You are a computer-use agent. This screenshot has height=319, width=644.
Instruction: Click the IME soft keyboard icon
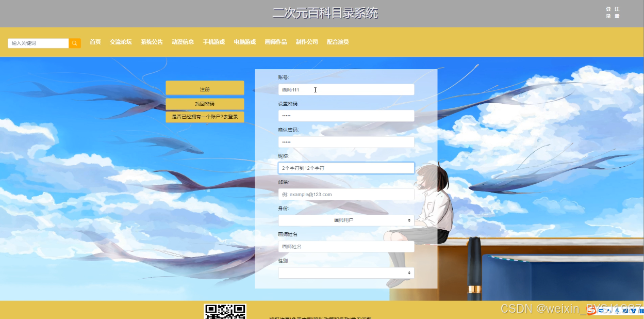[625, 311]
